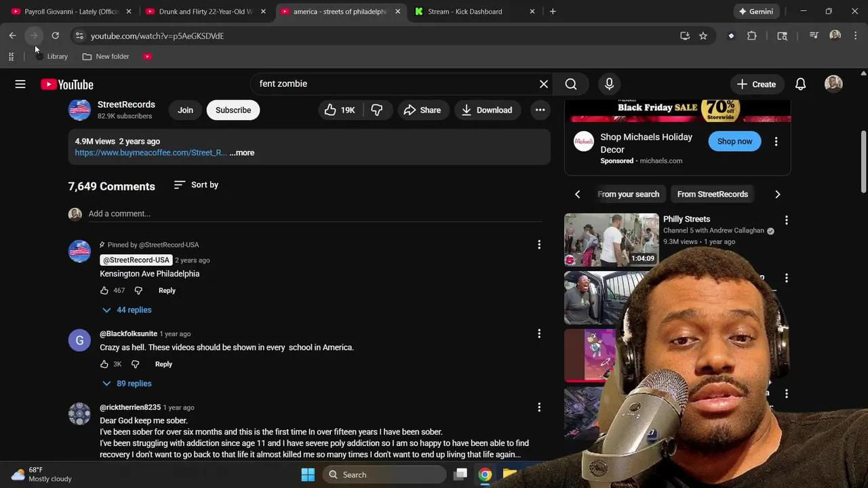Select the From StreetRecords chip

coord(713,195)
